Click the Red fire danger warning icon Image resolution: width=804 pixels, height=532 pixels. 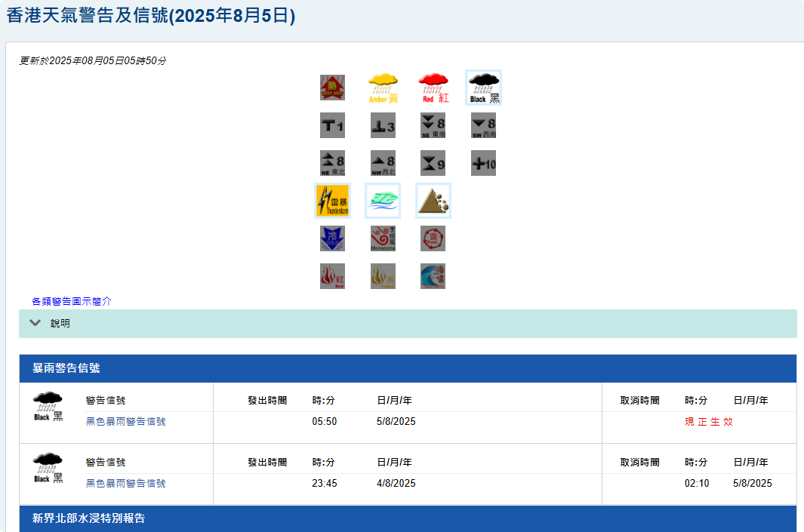click(x=332, y=276)
